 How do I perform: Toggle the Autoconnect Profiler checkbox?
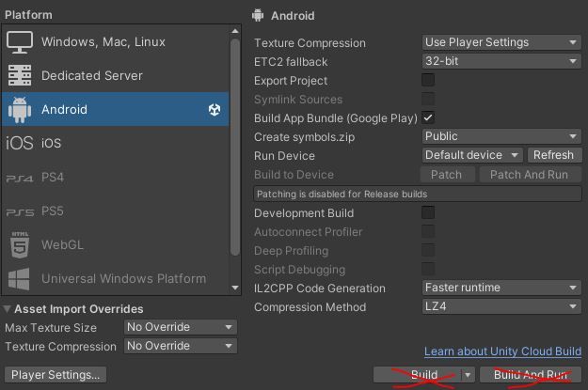[x=428, y=231]
